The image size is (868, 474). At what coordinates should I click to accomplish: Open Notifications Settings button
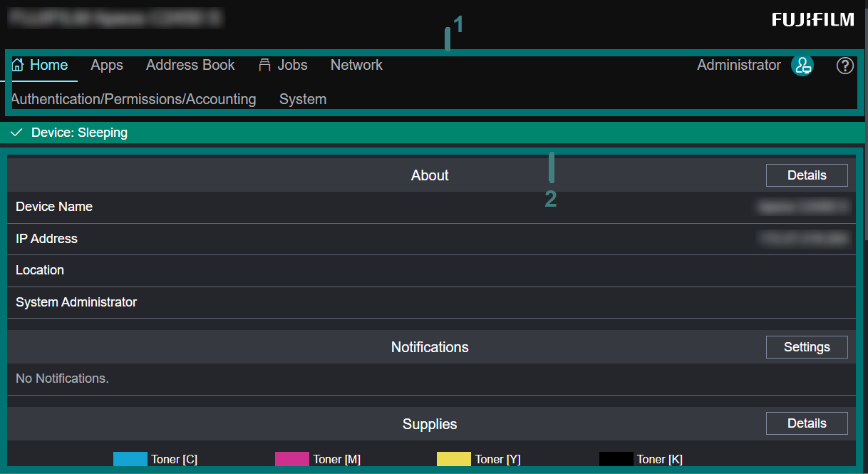(807, 347)
